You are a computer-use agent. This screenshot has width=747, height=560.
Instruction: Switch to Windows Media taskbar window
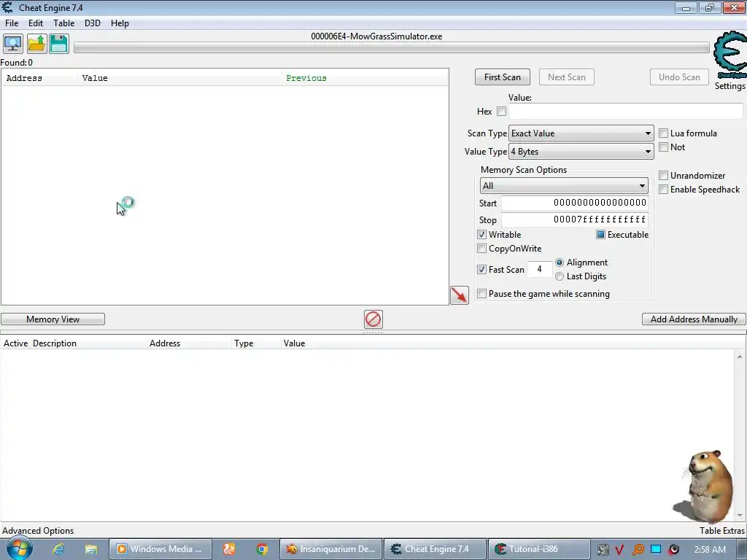pyautogui.click(x=160, y=549)
